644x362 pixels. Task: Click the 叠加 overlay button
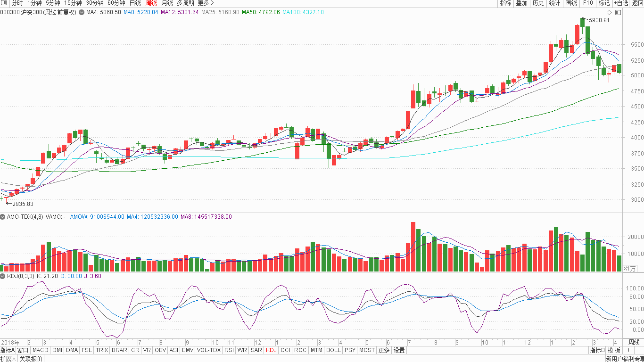pyautogui.click(x=521, y=3)
